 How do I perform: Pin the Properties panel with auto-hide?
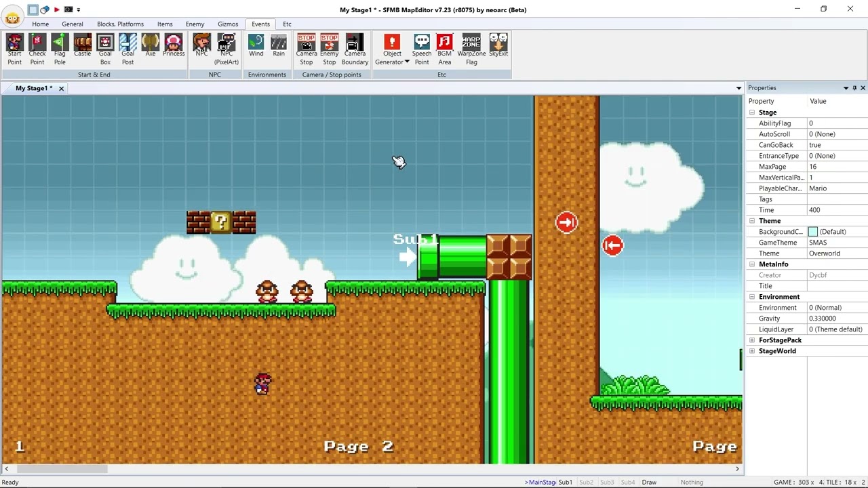pos(854,88)
